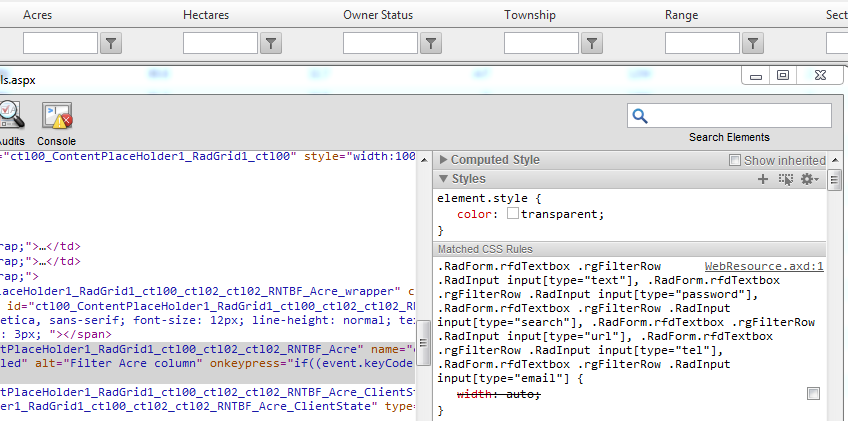Click the Acres column header
The height and width of the screenshot is (421, 848).
point(37,15)
